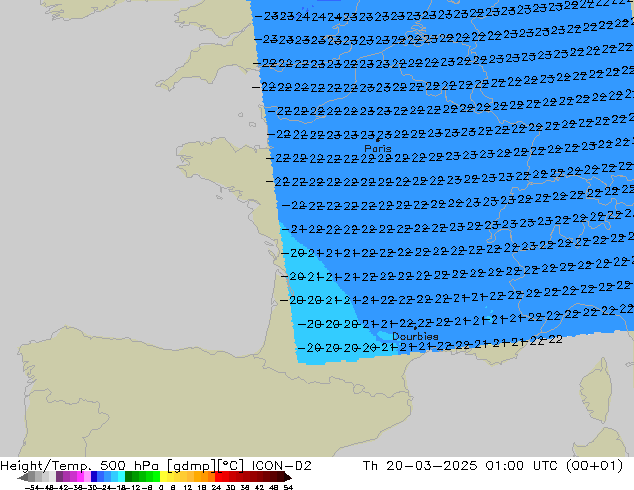The height and width of the screenshot is (490, 634).
Task: Click the [°C] unit label
Action: (230, 466)
